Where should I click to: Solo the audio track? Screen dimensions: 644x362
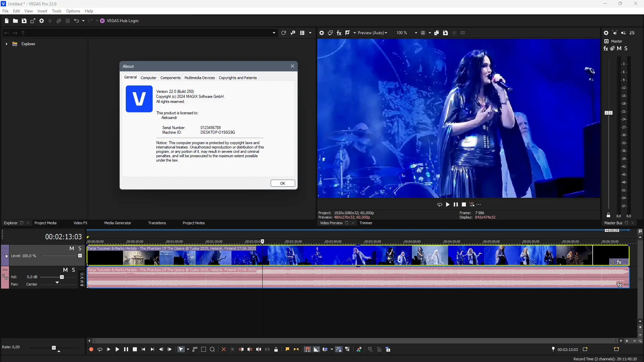[x=73, y=270]
